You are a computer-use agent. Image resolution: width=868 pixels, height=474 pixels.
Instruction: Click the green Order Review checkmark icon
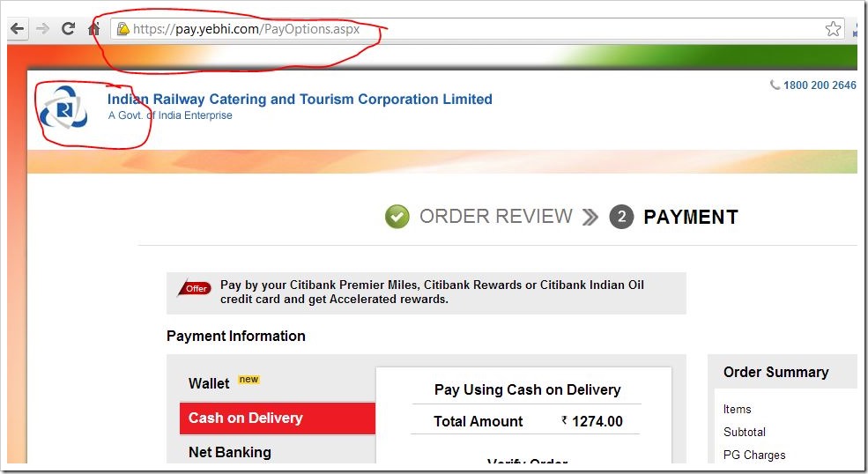[x=397, y=217]
